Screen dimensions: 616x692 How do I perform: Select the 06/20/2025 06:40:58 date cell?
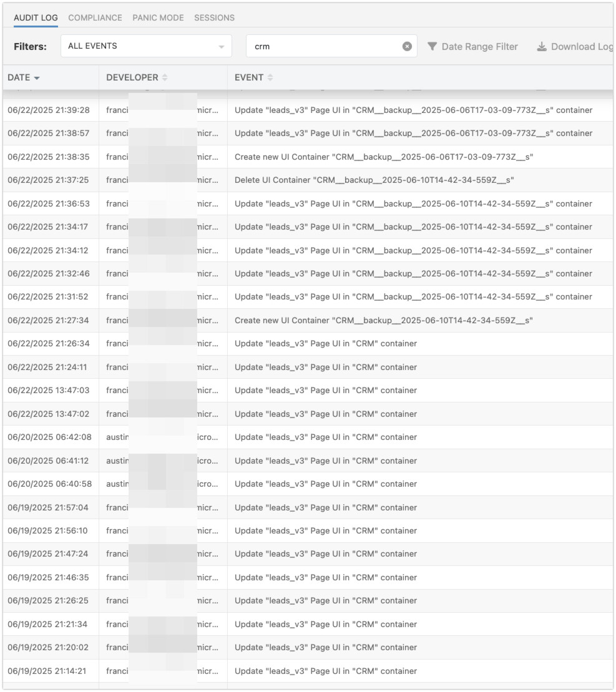pyautogui.click(x=50, y=484)
